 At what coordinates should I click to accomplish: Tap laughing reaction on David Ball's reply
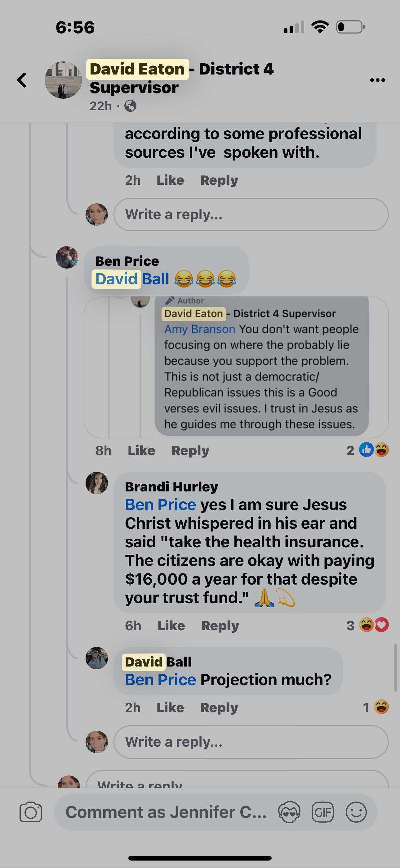coord(381,707)
